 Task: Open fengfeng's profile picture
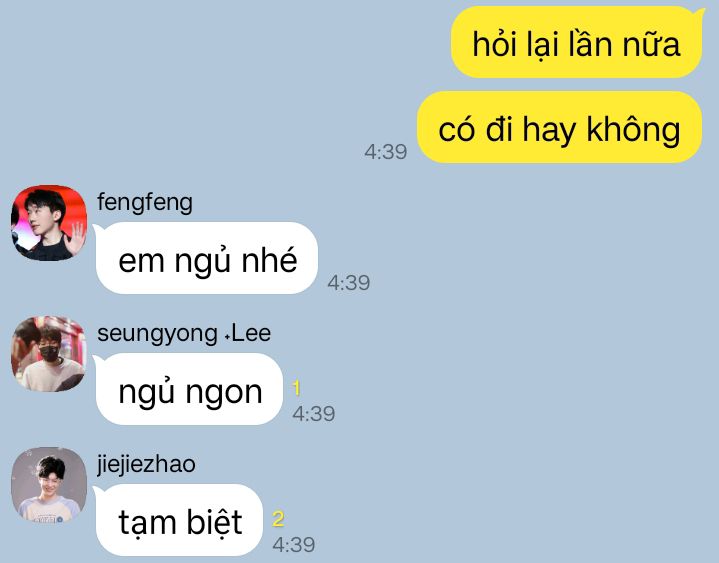(x=49, y=223)
